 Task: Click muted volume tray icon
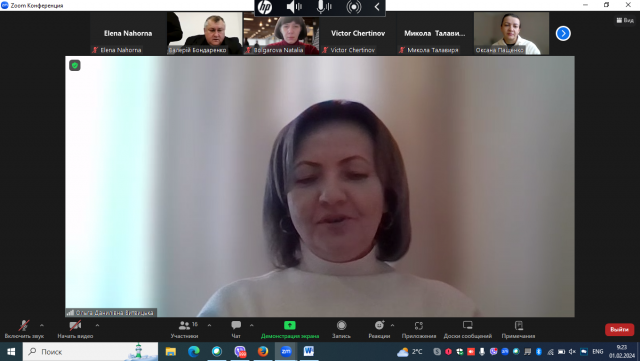[x=572, y=352]
